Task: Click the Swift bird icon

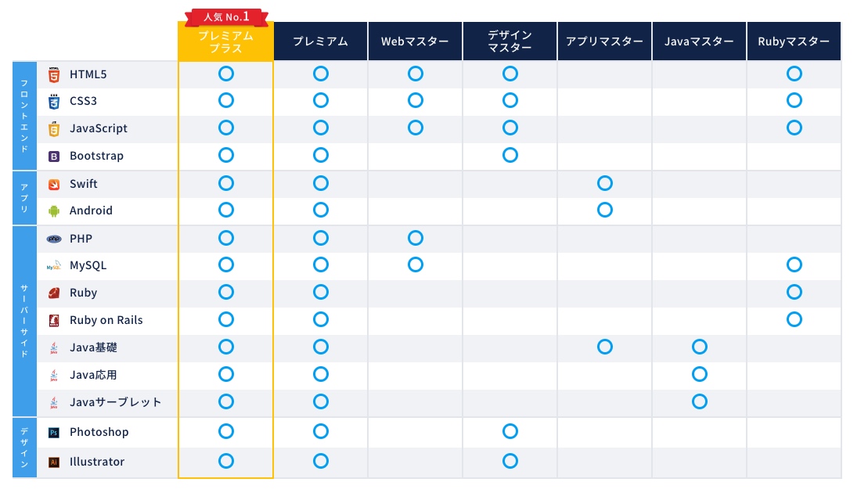Action: [x=54, y=184]
